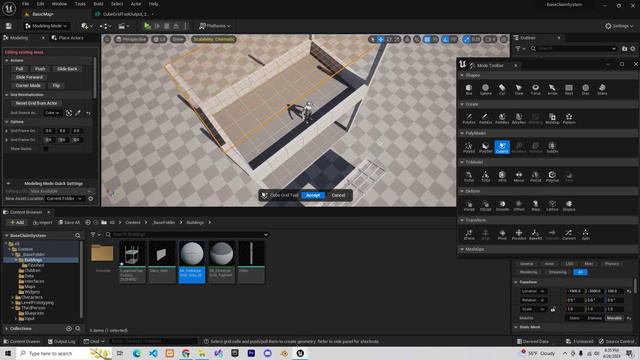Select the PlnCut tool in TriModel
This screenshot has height=360, width=640.
(x=536, y=177)
